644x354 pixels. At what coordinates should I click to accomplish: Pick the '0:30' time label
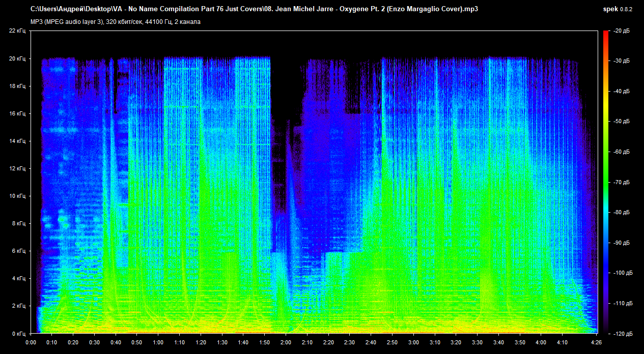click(95, 342)
